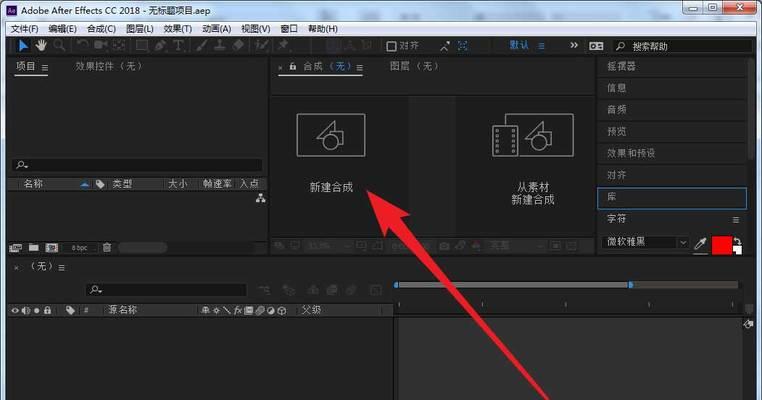The width and height of the screenshot is (762, 400).
Task: Toggle the lock on the 合成 viewer tab
Action: [x=293, y=66]
